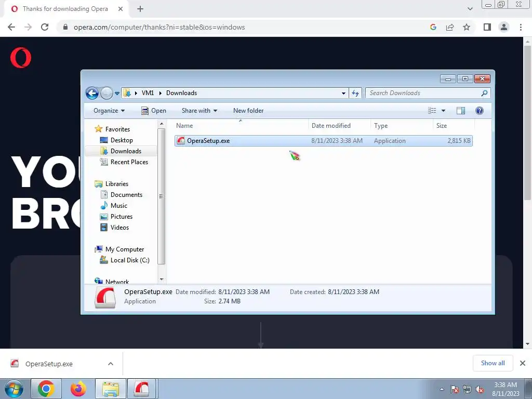Open Windows Start menu

(x=14, y=389)
